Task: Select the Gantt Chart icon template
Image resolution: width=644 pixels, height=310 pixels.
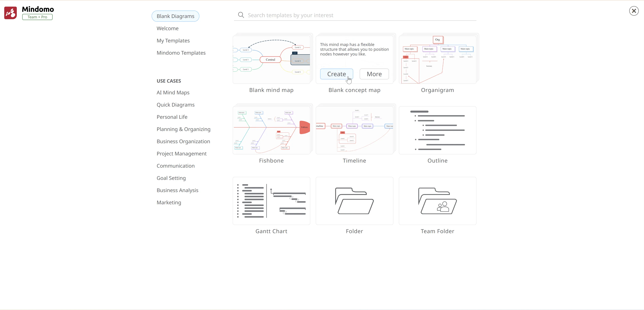Action: tap(271, 201)
